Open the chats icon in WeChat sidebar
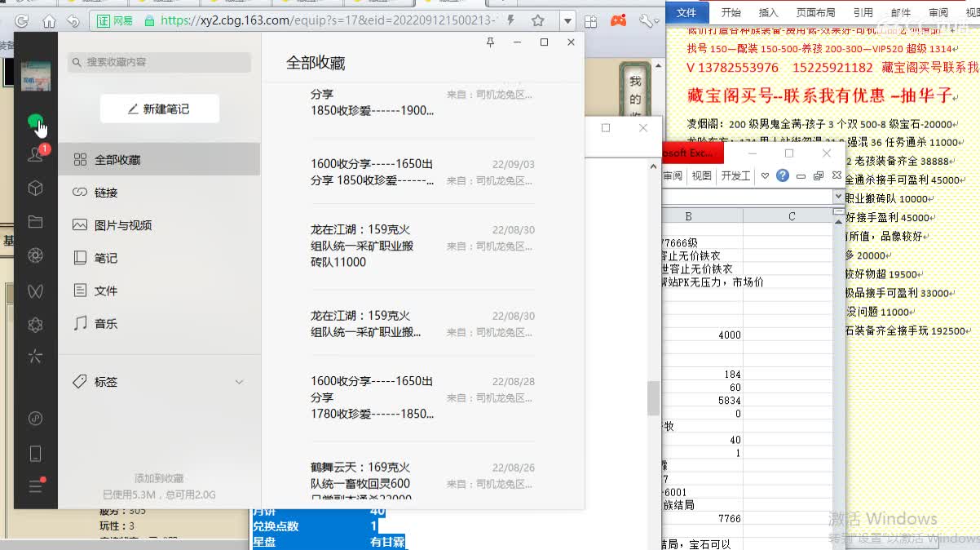 [35, 122]
